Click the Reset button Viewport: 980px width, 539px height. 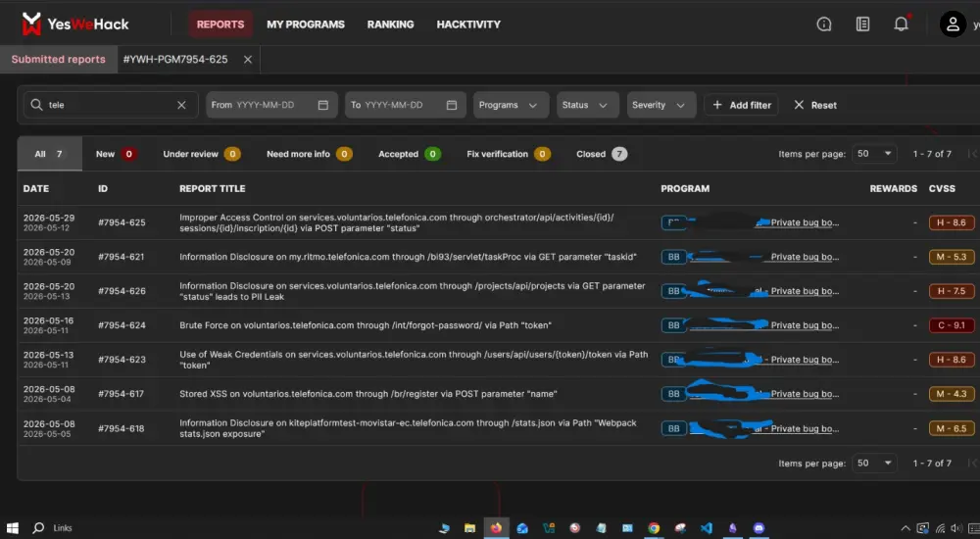pos(815,105)
